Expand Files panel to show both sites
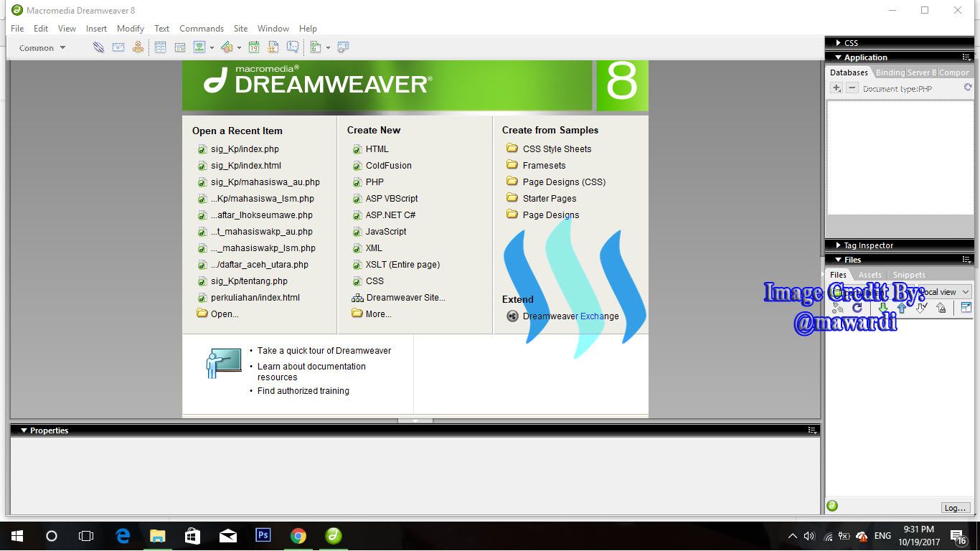This screenshot has height=551, width=980. 966,308
